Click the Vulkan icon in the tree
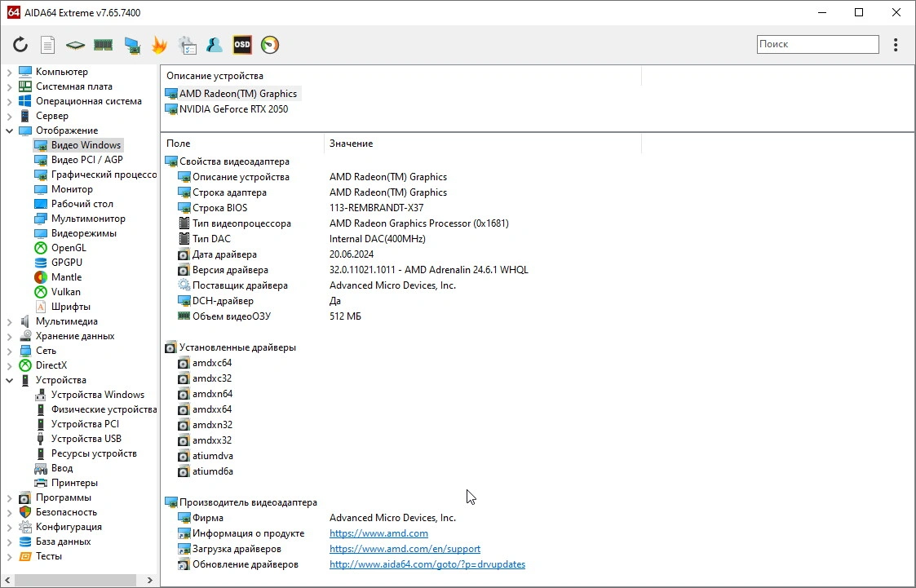This screenshot has width=916, height=588. tap(41, 291)
